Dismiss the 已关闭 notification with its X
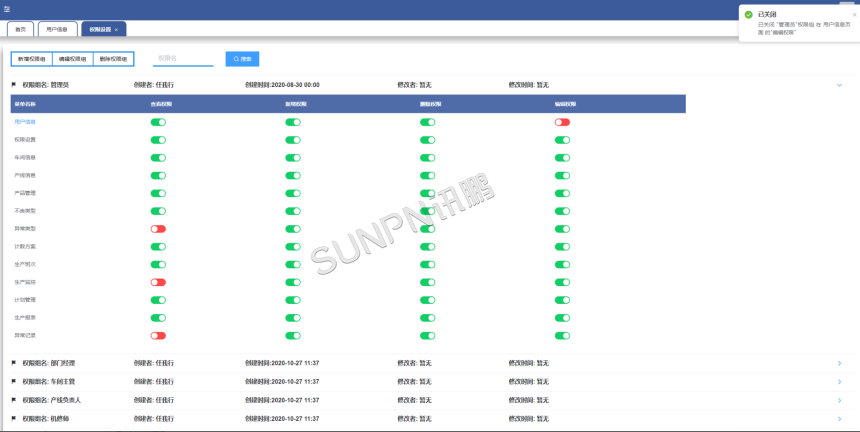 pos(854,14)
